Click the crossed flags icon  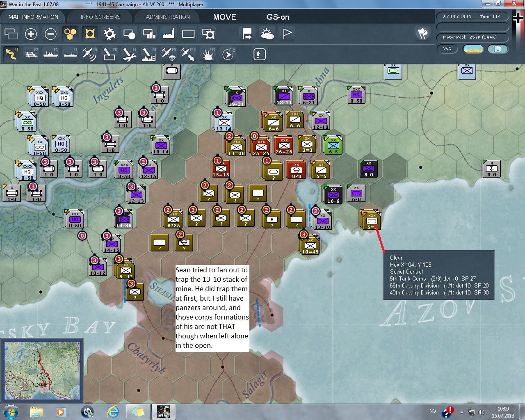point(422,34)
